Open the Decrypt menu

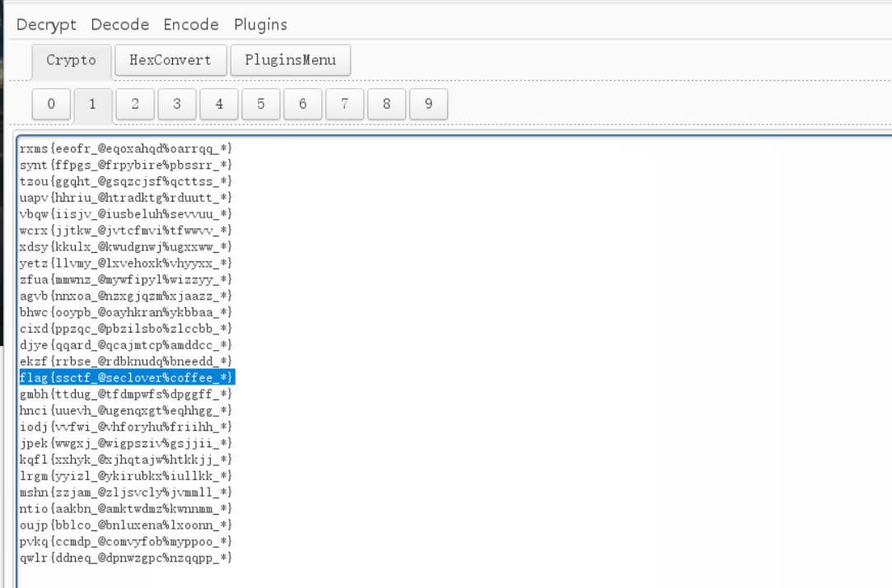point(46,25)
